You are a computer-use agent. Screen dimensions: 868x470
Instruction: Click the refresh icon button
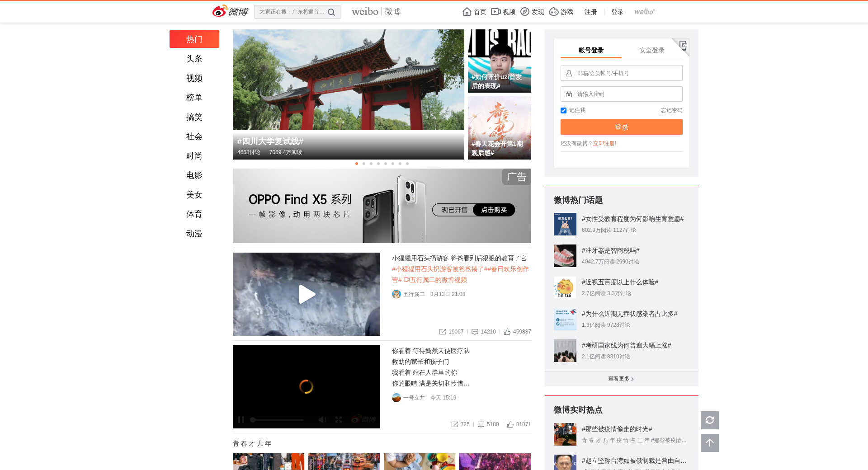tap(709, 420)
